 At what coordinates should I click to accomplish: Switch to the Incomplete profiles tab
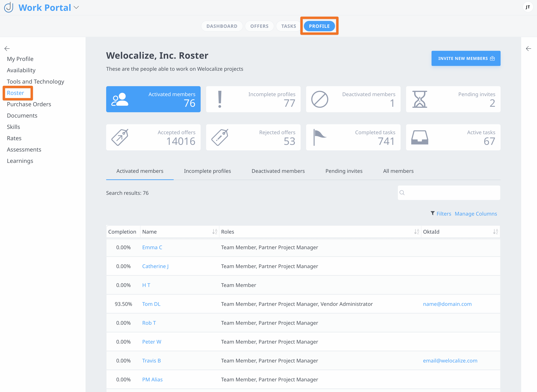pyautogui.click(x=207, y=171)
